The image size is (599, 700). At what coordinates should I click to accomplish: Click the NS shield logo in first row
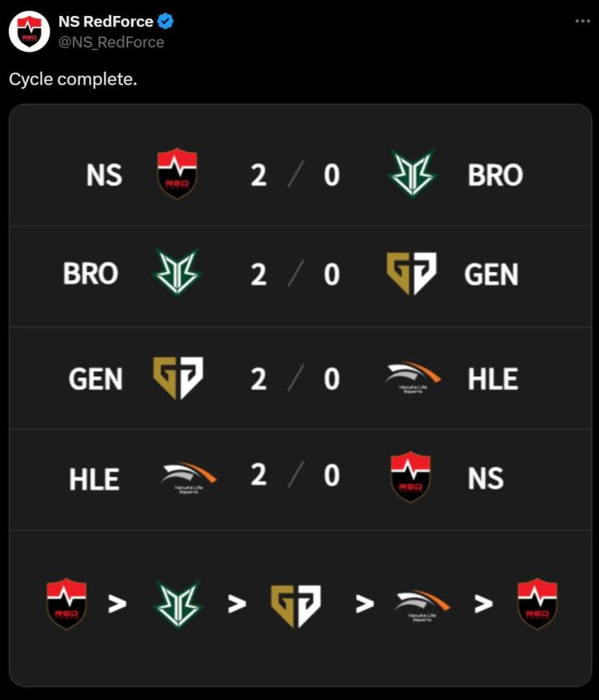tap(177, 174)
